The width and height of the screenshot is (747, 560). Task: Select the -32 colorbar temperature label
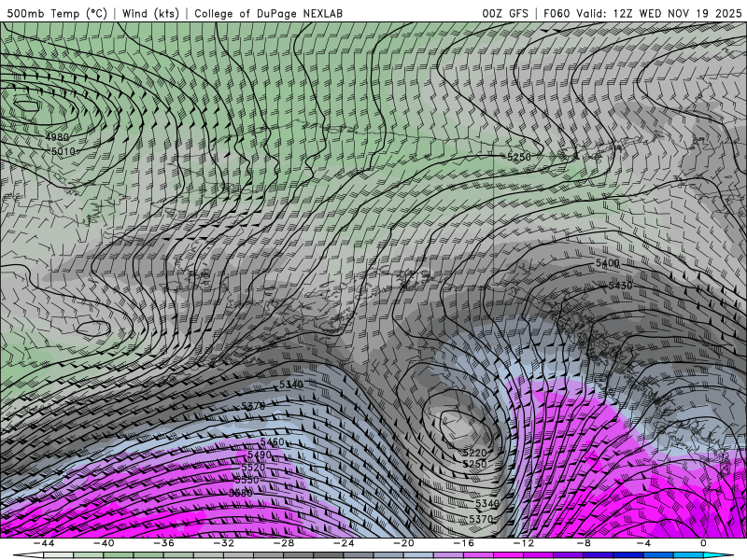point(224,543)
